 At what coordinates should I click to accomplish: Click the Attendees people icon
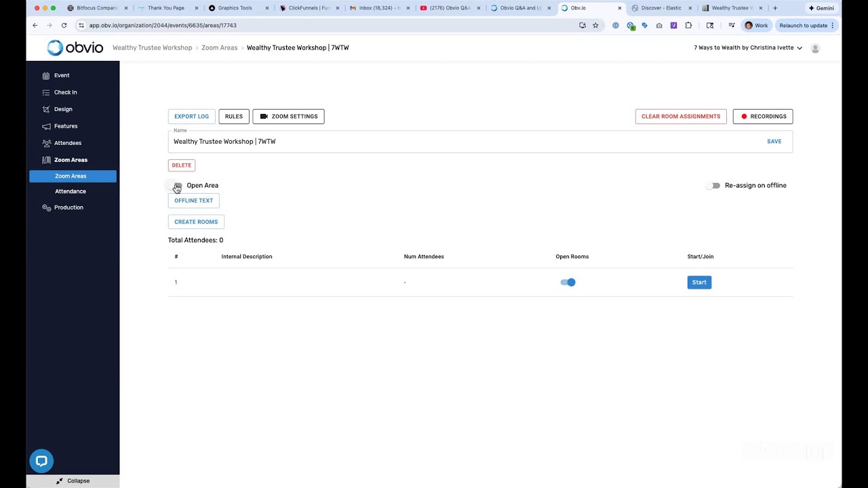tap(46, 143)
